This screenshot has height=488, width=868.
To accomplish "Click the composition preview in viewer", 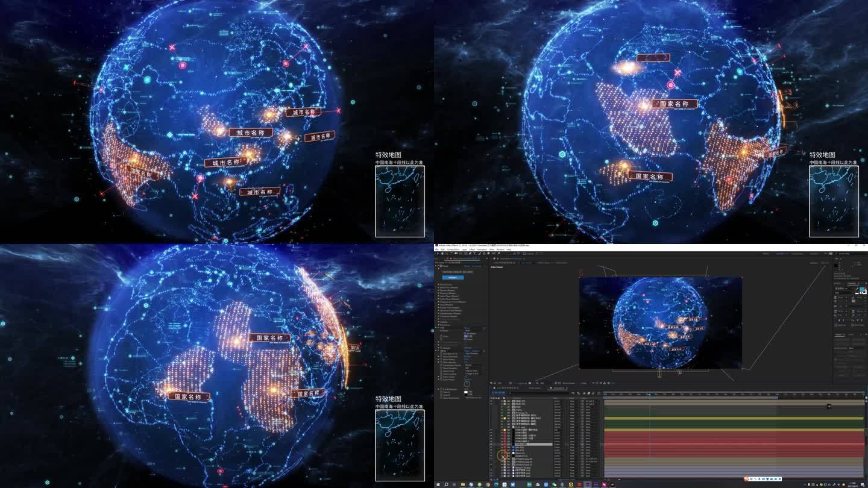I will point(661,323).
